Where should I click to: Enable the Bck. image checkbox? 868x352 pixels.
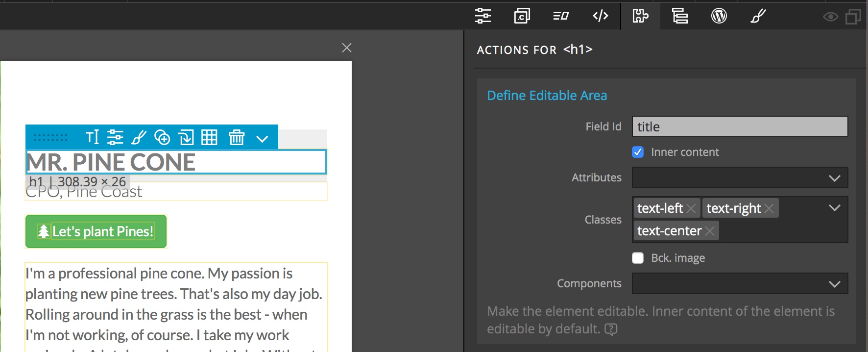[638, 258]
